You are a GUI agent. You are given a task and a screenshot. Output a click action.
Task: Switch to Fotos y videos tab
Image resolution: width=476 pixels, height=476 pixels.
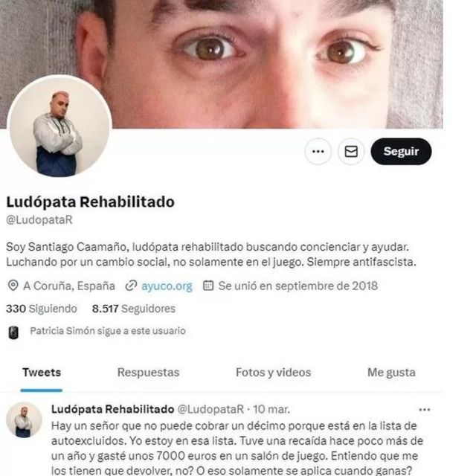(273, 373)
